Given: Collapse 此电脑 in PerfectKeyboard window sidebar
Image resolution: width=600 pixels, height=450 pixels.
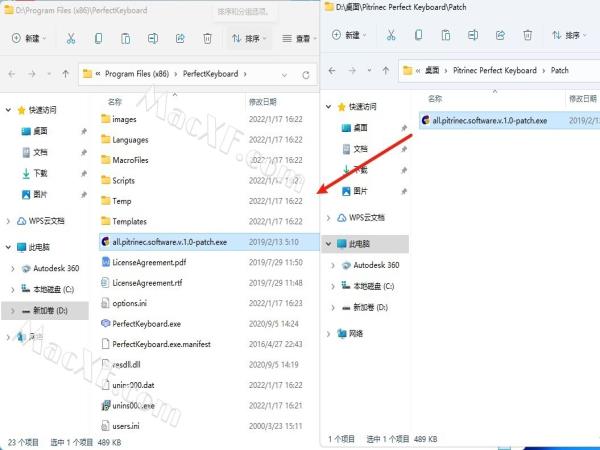Looking at the screenshot, I should pos(8,247).
